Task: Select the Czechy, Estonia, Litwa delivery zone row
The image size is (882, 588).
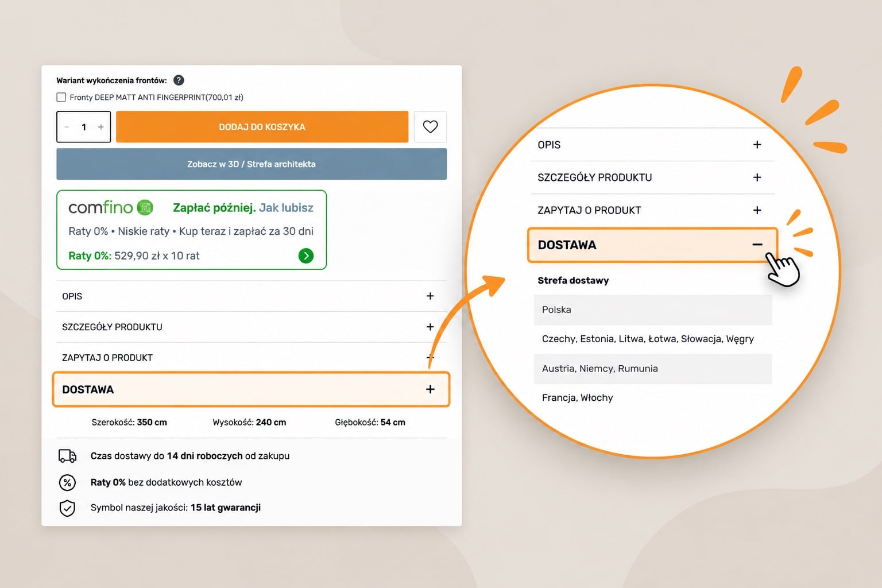Action: [653, 339]
